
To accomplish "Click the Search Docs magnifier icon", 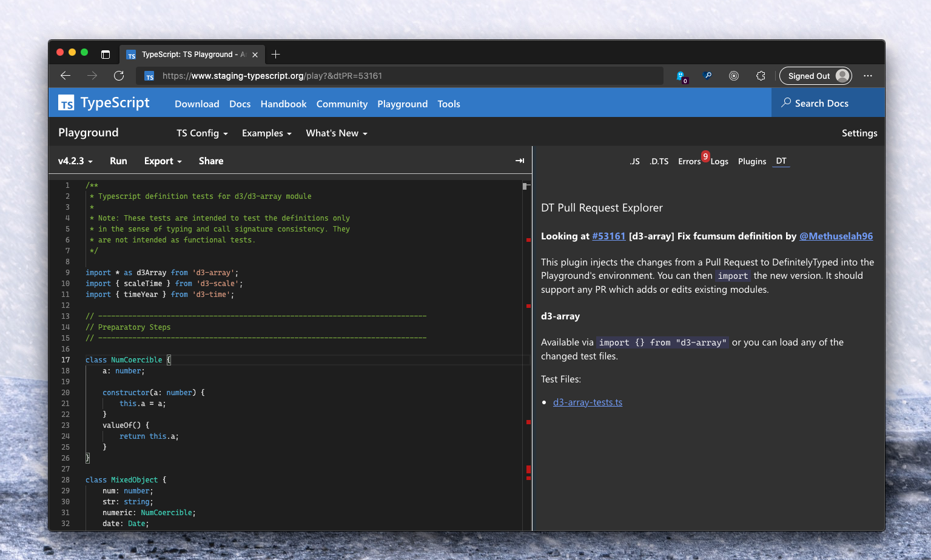I will coord(786,102).
